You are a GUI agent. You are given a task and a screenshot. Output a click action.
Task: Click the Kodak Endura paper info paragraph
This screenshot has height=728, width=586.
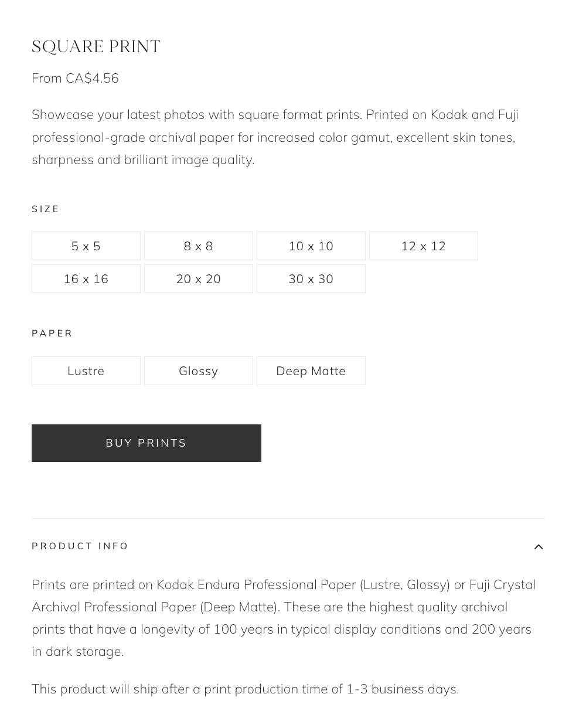click(284, 618)
